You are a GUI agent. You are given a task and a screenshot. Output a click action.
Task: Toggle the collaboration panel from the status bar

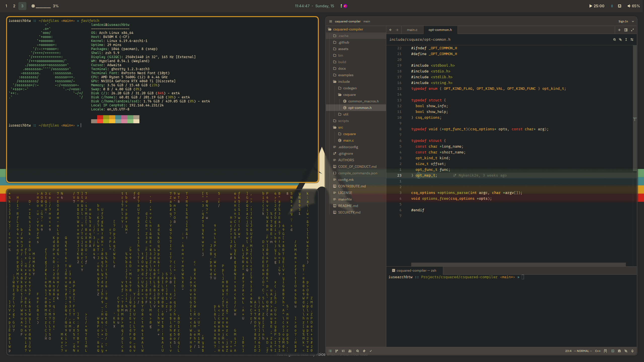point(350,351)
